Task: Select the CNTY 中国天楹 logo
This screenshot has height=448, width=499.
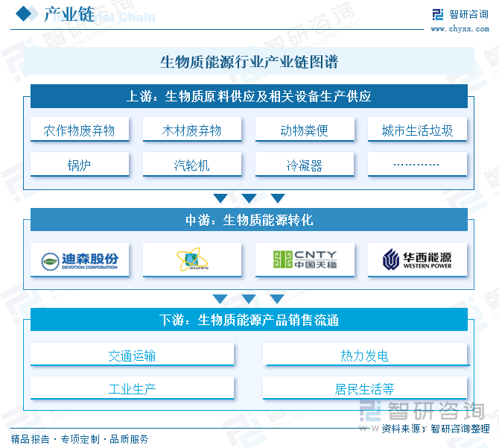Action: [x=305, y=260]
